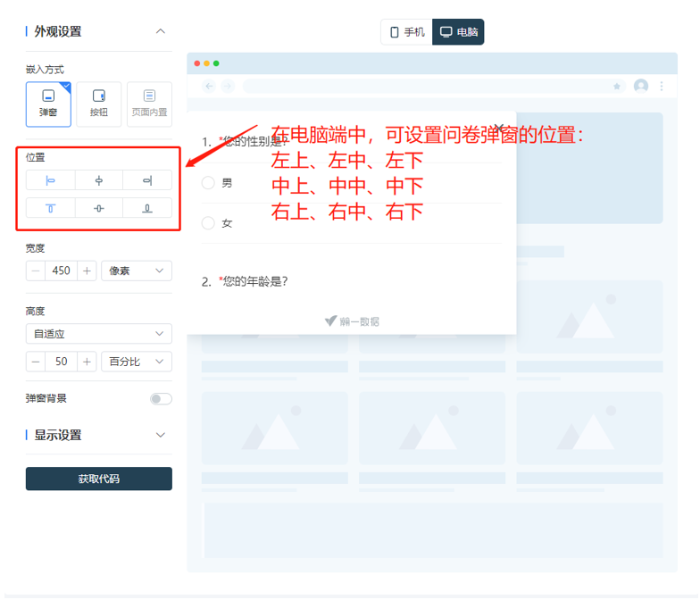The width and height of the screenshot is (700, 608).
Task: Click the 嵌入方式 label
Action: pyautogui.click(x=45, y=70)
